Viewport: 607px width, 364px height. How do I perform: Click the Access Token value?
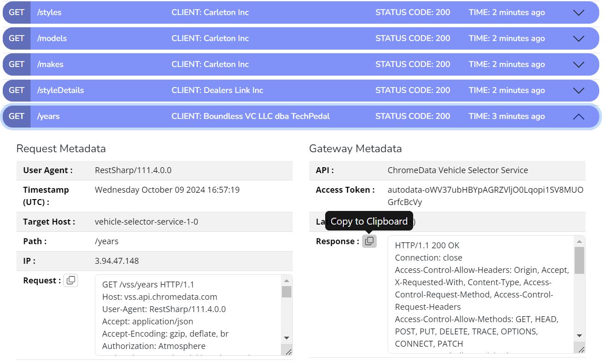coord(485,195)
